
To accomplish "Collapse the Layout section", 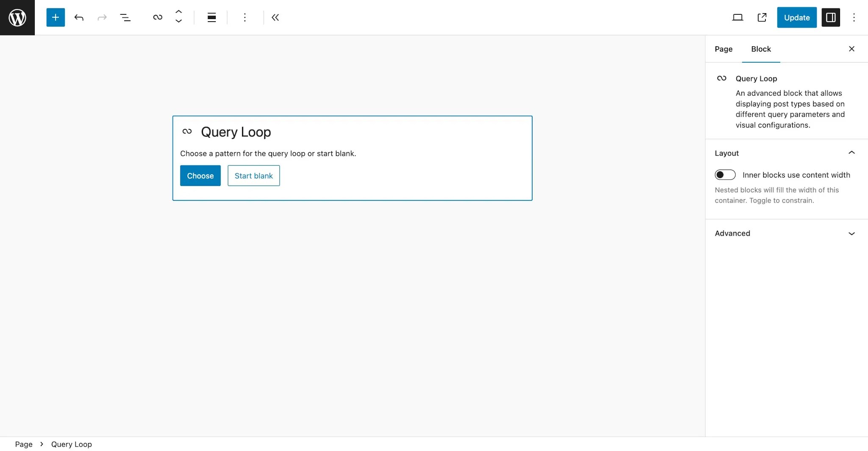I will [x=852, y=153].
